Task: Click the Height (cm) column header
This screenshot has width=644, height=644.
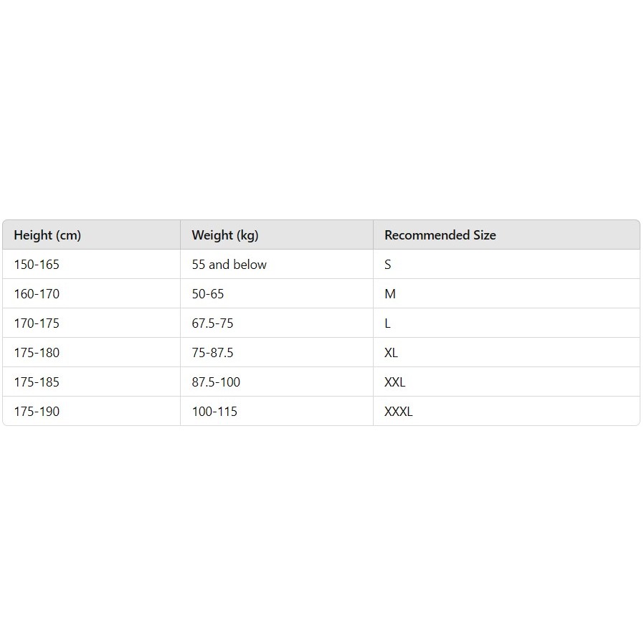Action: tap(92, 235)
